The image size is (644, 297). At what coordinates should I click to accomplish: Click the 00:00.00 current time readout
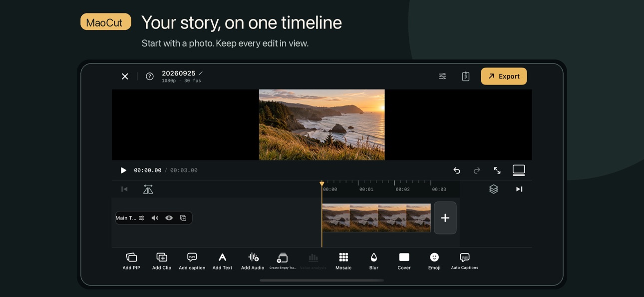point(148,170)
